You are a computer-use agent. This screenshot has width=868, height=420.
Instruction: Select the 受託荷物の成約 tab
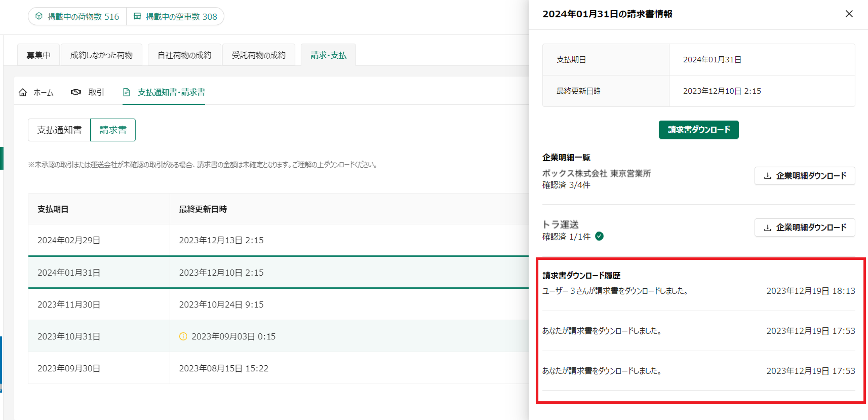pyautogui.click(x=259, y=55)
